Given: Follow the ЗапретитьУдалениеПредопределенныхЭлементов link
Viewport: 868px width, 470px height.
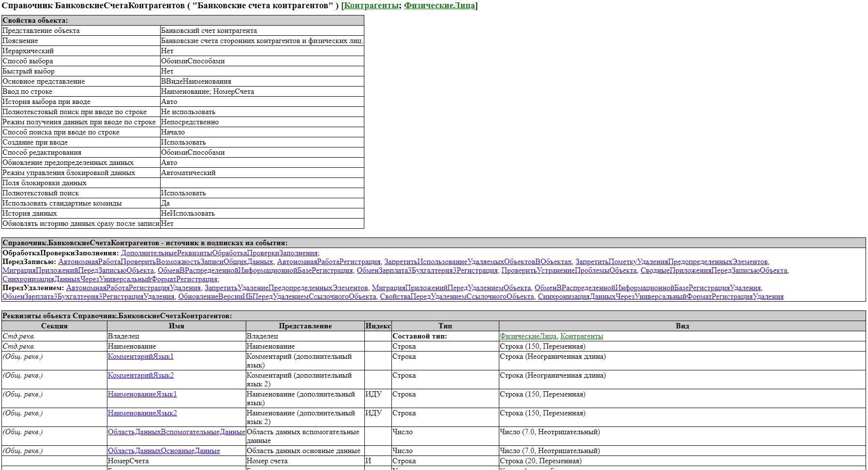Looking at the screenshot, I should (286, 288).
